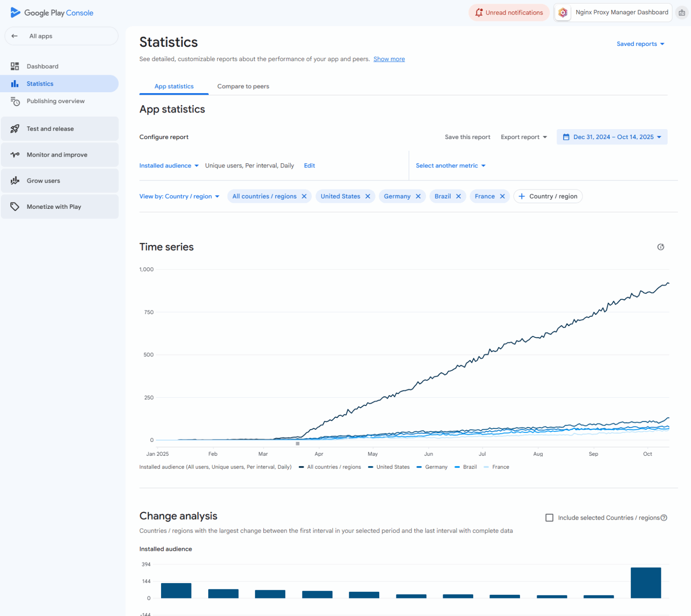
Task: Click Save this report
Action: pyautogui.click(x=467, y=137)
